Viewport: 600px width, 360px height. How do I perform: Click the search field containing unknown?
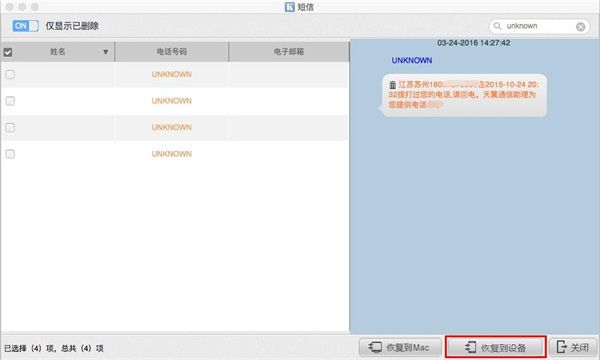tap(539, 26)
